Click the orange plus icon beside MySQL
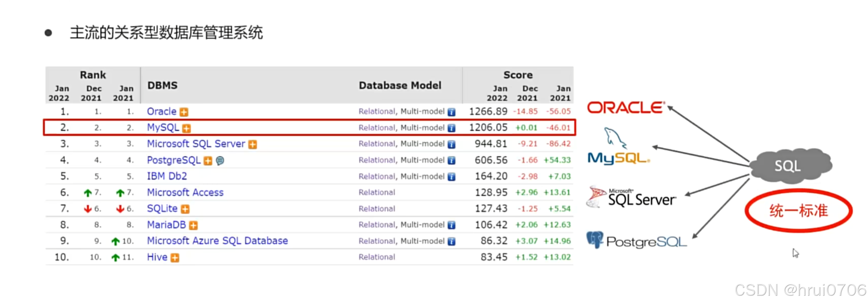Image resolution: width=868 pixels, height=304 pixels. [186, 128]
